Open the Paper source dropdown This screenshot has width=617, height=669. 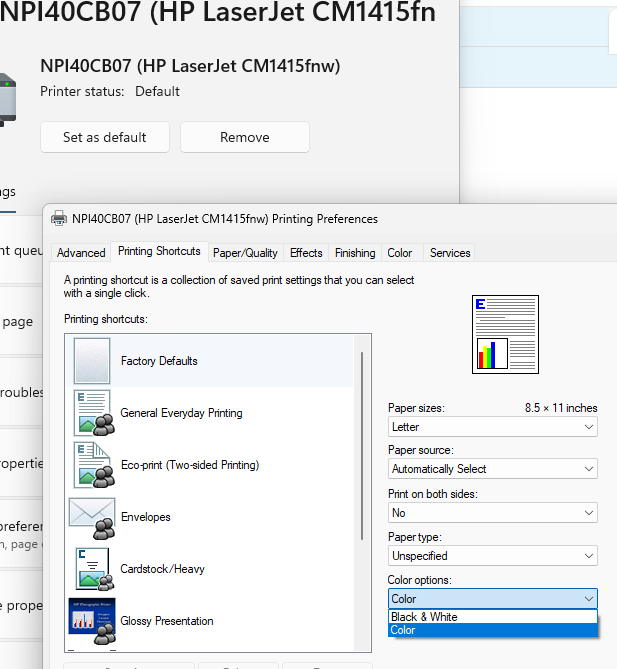[x=492, y=469]
